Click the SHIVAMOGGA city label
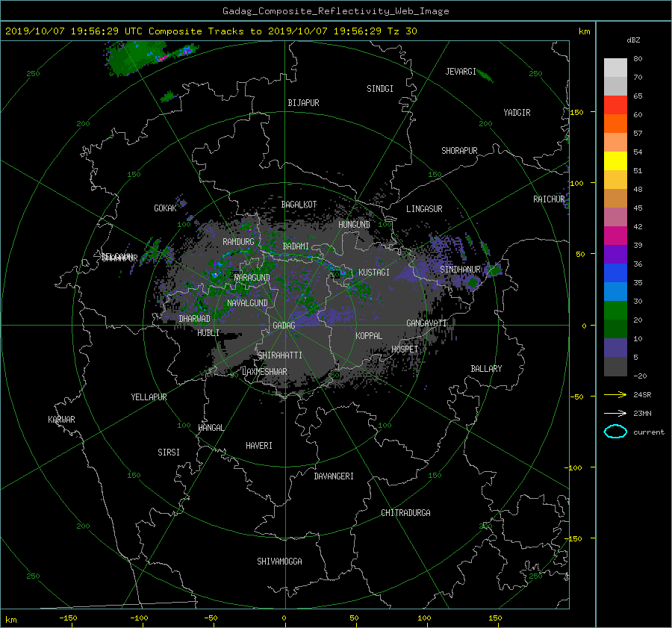The width and height of the screenshot is (672, 628). tap(279, 562)
